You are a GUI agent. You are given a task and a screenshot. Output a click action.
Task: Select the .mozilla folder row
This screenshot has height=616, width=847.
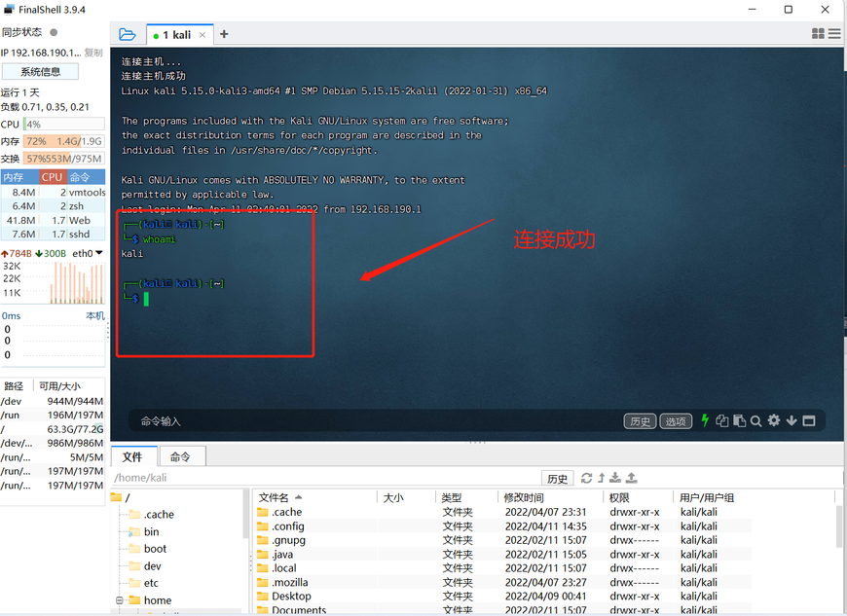point(502,582)
